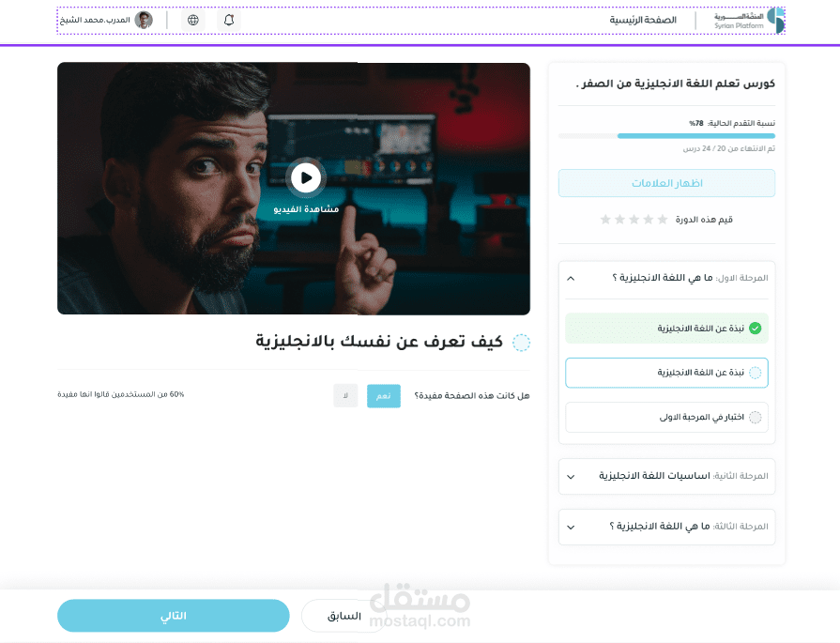The image size is (840, 643).
Task: Answer نعم to page helpful question
Action: pos(384,396)
